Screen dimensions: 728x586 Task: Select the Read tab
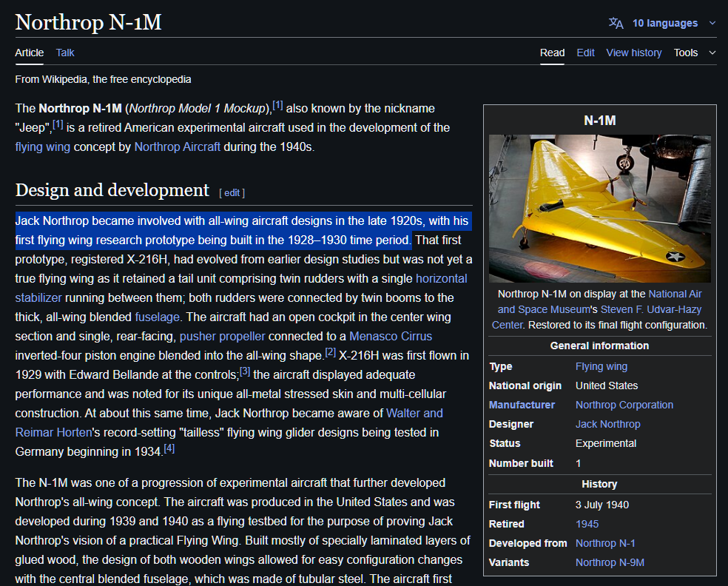pos(552,53)
